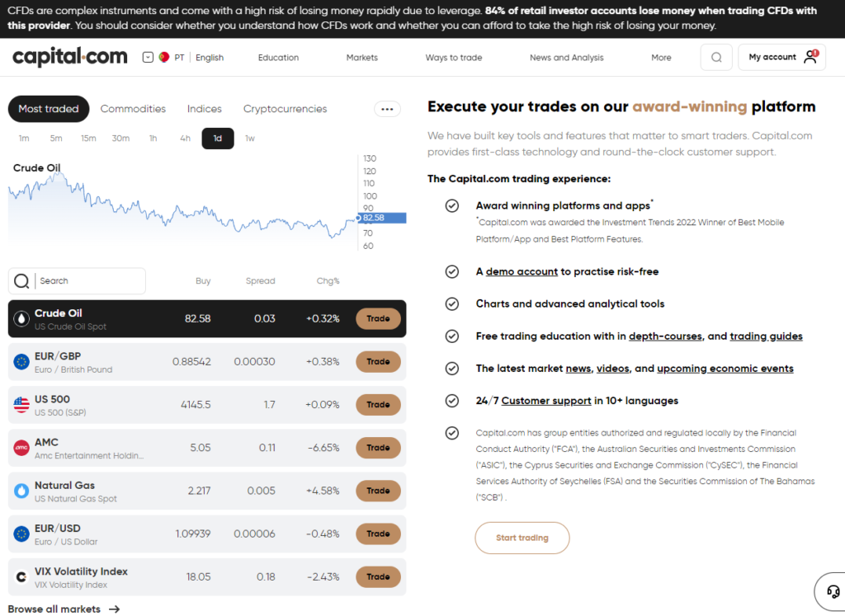Select the Natural Gas flame icon

coord(21,491)
